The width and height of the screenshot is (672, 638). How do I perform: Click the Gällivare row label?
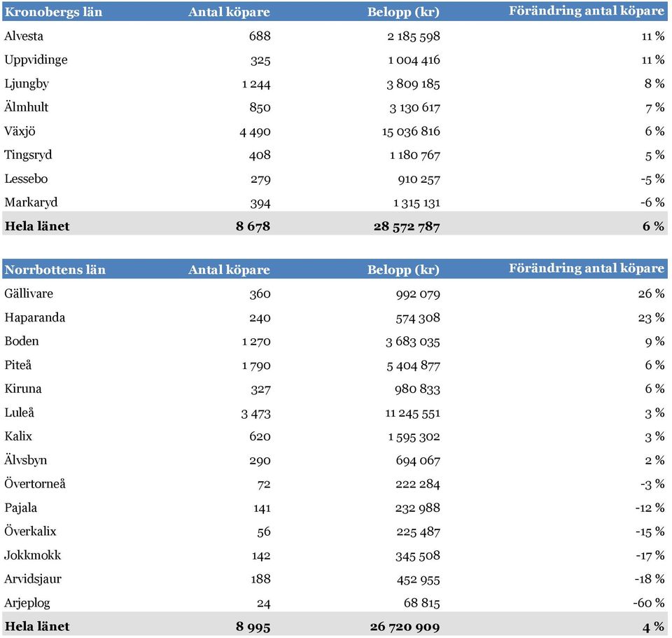pos(29,294)
